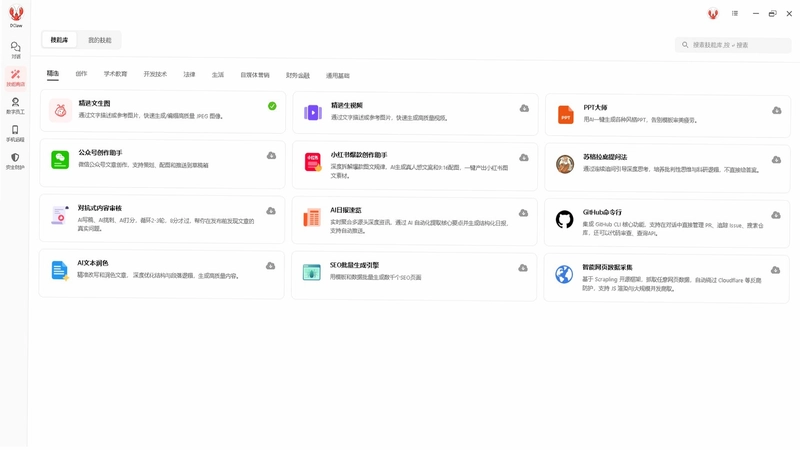The width and height of the screenshot is (800, 450).
Task: Click the red 小红书 card icon
Action: (313, 162)
